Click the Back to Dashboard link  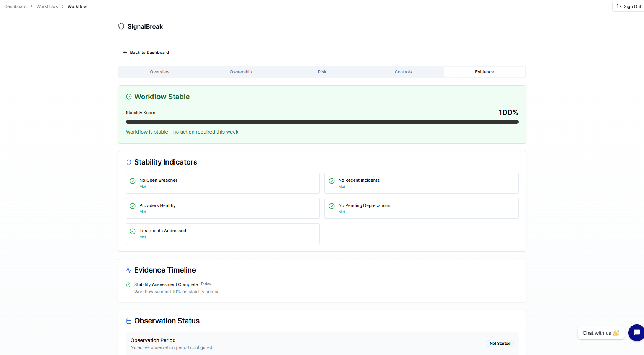tap(146, 52)
